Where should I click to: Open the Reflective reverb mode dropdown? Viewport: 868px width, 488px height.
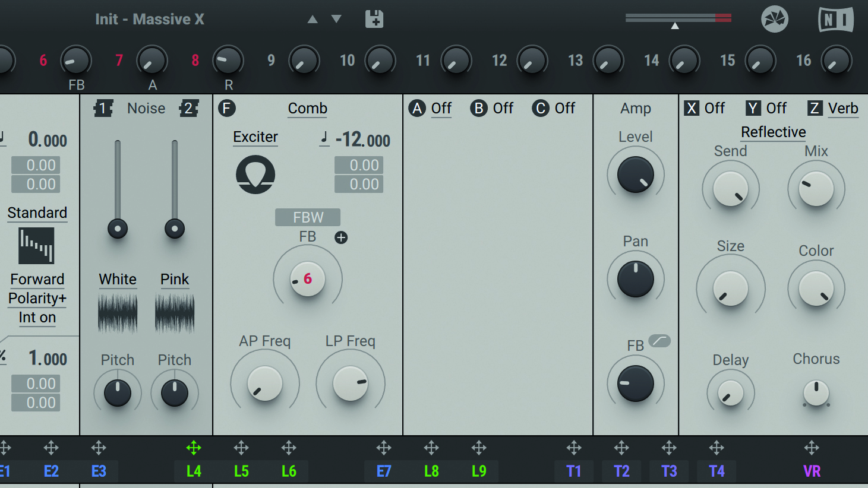point(774,132)
